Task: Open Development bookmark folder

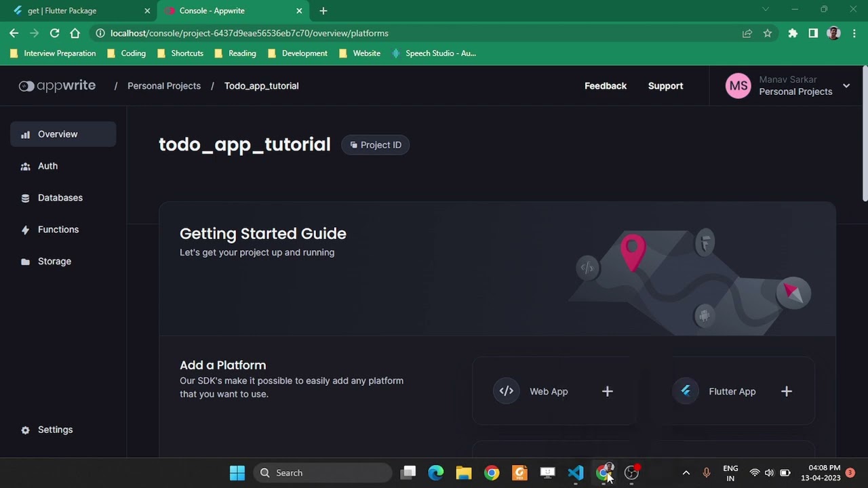Action: point(298,54)
